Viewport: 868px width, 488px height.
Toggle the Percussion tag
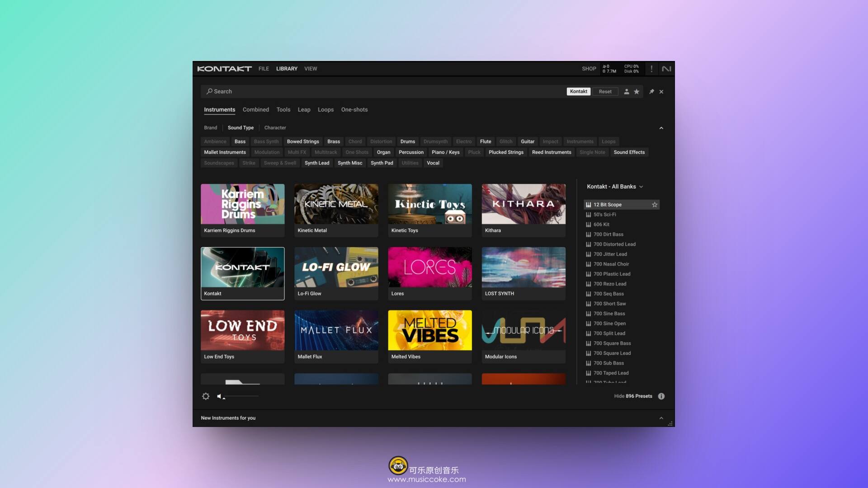point(411,152)
